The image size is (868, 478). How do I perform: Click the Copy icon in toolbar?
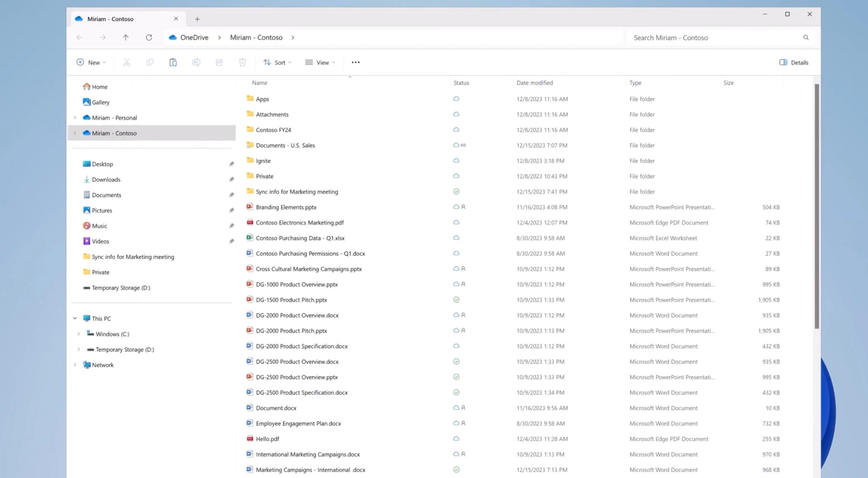(150, 62)
